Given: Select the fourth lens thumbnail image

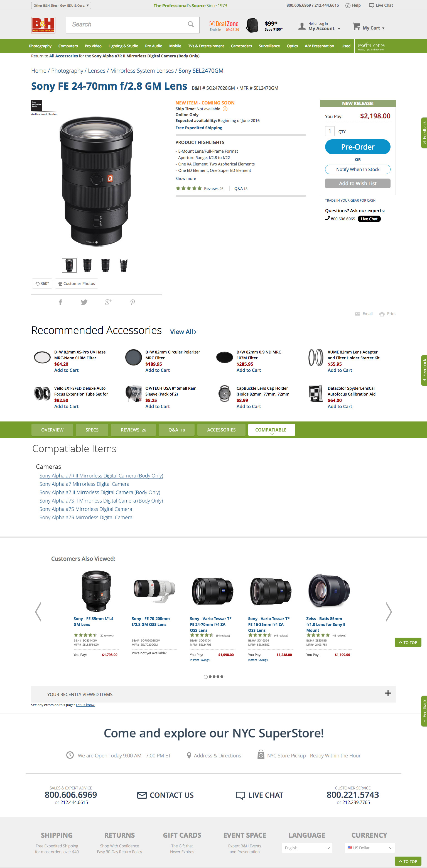Looking at the screenshot, I should (x=124, y=265).
